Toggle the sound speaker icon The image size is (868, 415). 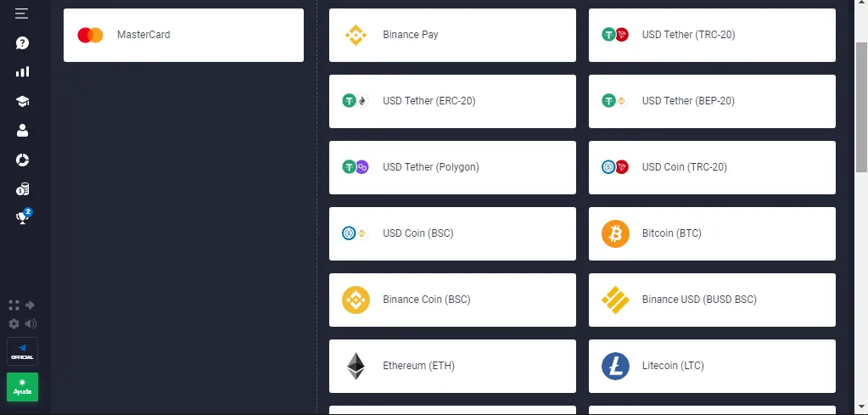click(x=31, y=323)
